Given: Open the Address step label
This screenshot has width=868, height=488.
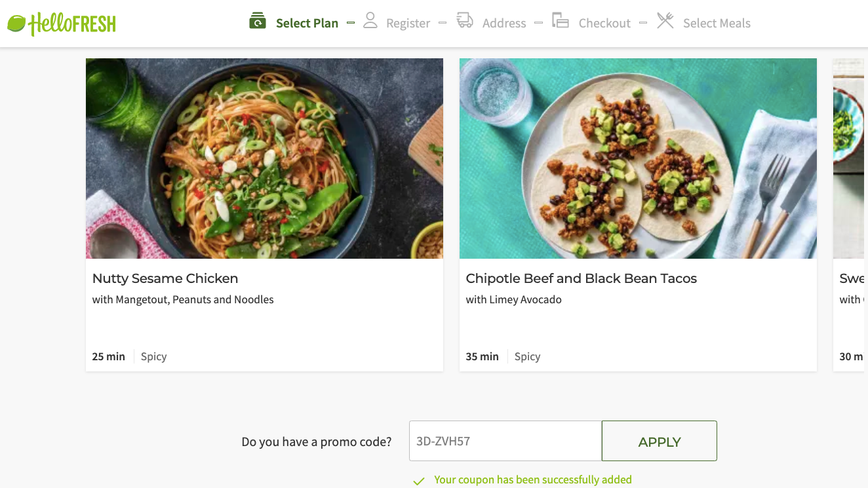Looking at the screenshot, I should (x=503, y=23).
